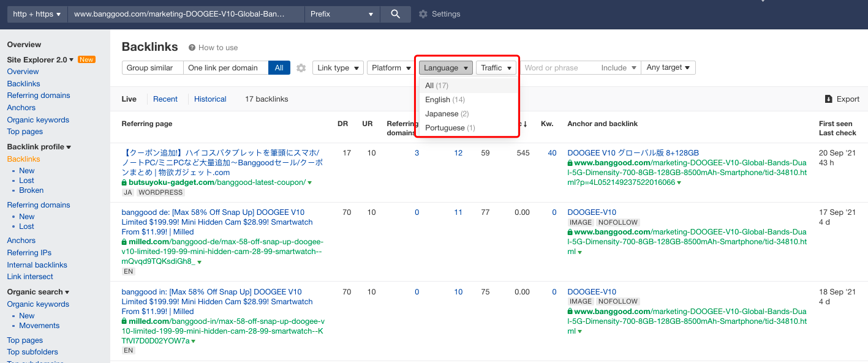
Task: Click the magnifier search icon in the top bar
Action: pos(395,14)
